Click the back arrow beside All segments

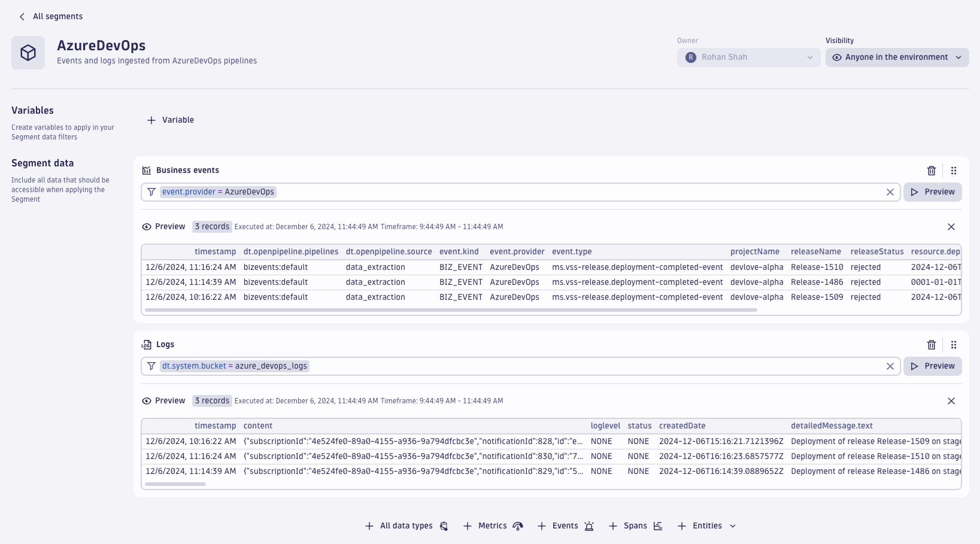pos(22,16)
